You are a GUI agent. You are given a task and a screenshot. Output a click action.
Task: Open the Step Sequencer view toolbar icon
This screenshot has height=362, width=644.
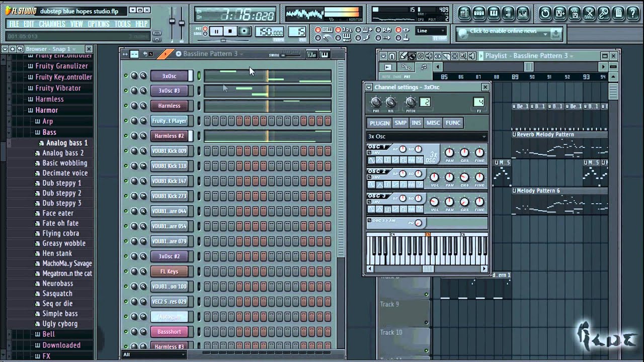click(x=479, y=14)
